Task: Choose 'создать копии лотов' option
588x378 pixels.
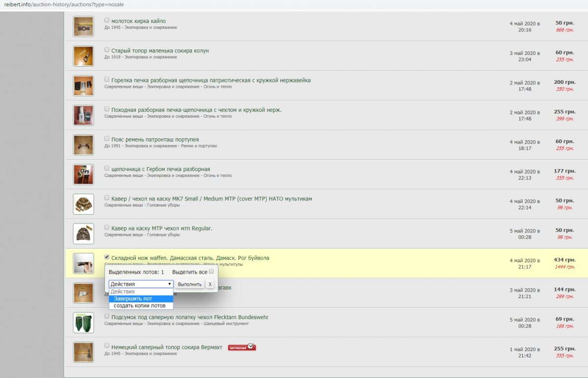Action: point(141,305)
